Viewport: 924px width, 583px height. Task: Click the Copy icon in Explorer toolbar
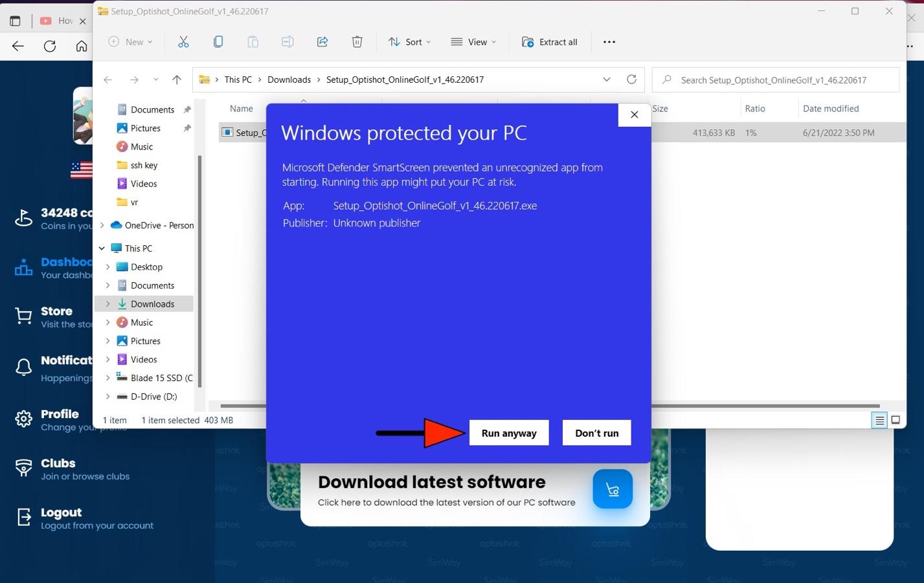[x=218, y=42]
